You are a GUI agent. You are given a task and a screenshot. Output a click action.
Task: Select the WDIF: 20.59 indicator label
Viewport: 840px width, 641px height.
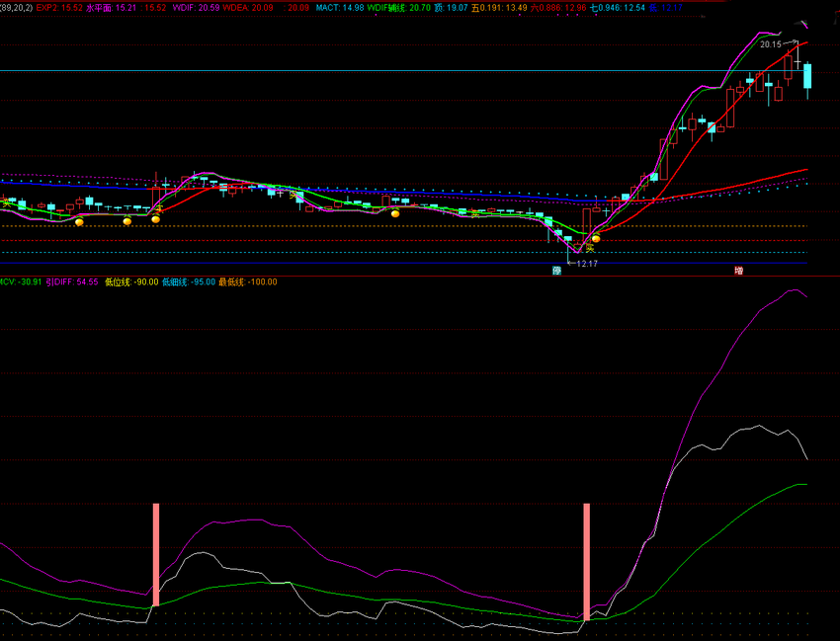point(196,8)
